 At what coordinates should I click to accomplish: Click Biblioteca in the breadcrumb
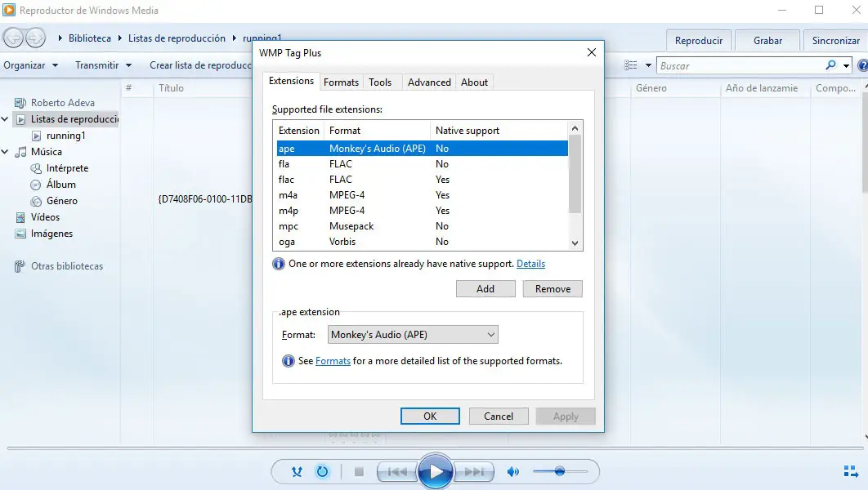click(x=90, y=38)
